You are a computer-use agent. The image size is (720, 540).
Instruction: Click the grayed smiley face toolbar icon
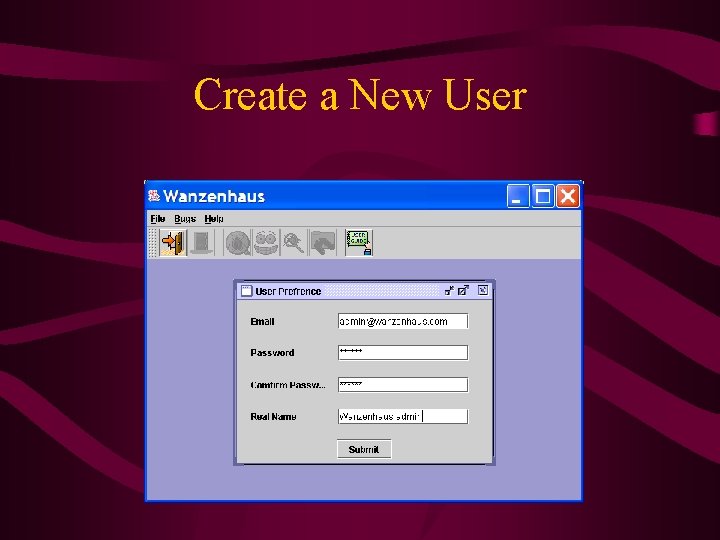[x=266, y=242]
